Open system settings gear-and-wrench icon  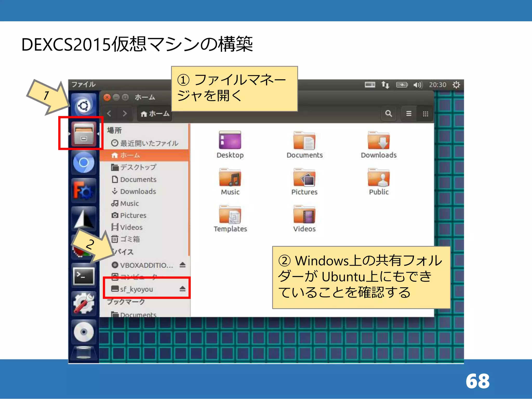pyautogui.click(x=84, y=304)
